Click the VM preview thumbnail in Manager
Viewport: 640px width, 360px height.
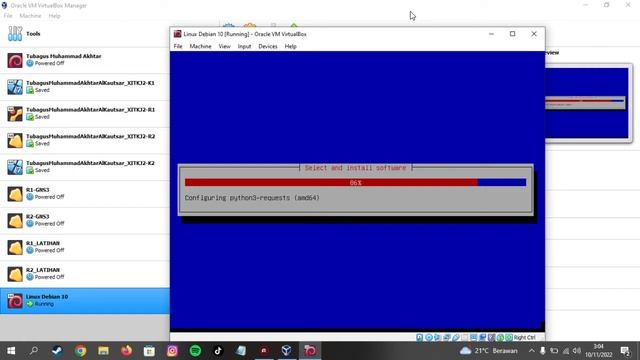click(x=587, y=103)
